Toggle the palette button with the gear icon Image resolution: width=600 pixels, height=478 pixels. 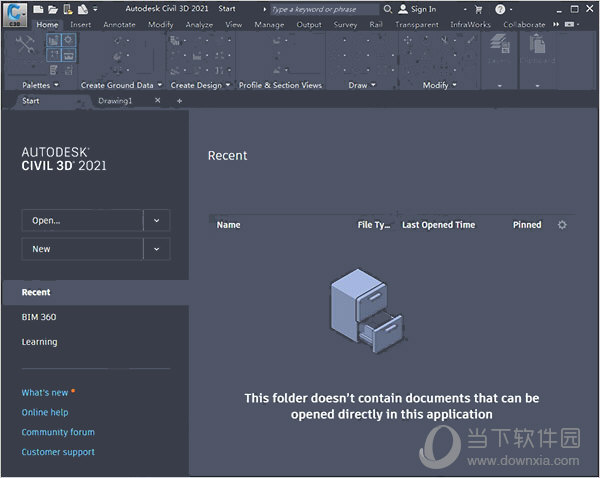coord(68,40)
